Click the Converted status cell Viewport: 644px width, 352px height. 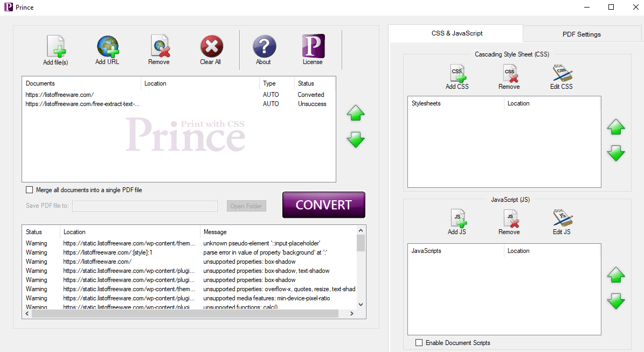pyautogui.click(x=310, y=95)
